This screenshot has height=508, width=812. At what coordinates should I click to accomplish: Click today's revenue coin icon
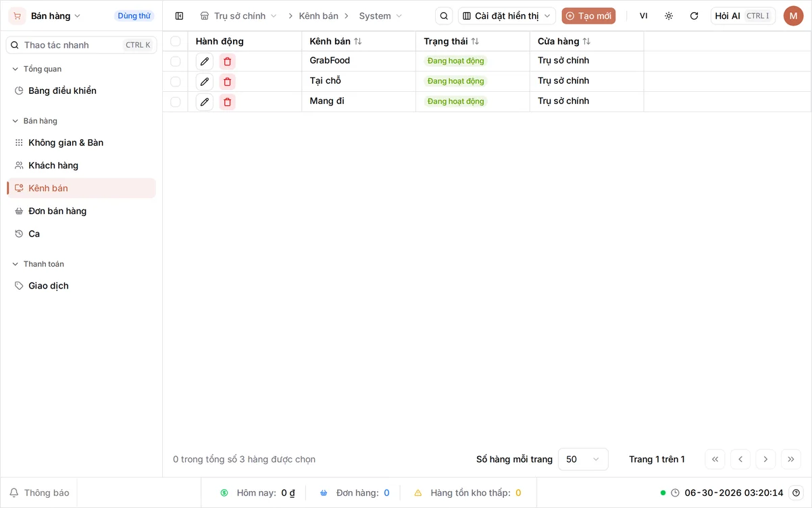coord(224,492)
